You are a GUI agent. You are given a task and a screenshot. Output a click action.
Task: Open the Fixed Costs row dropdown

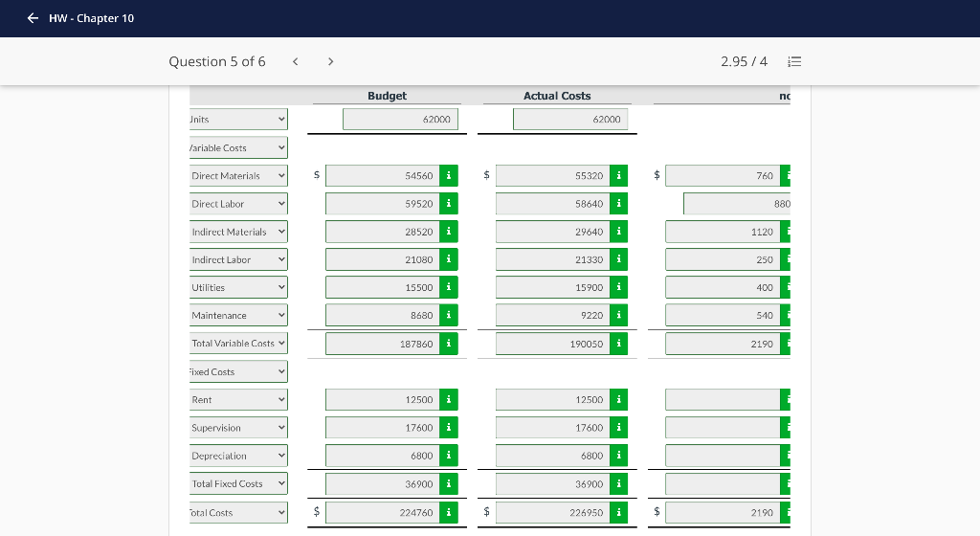238,371
